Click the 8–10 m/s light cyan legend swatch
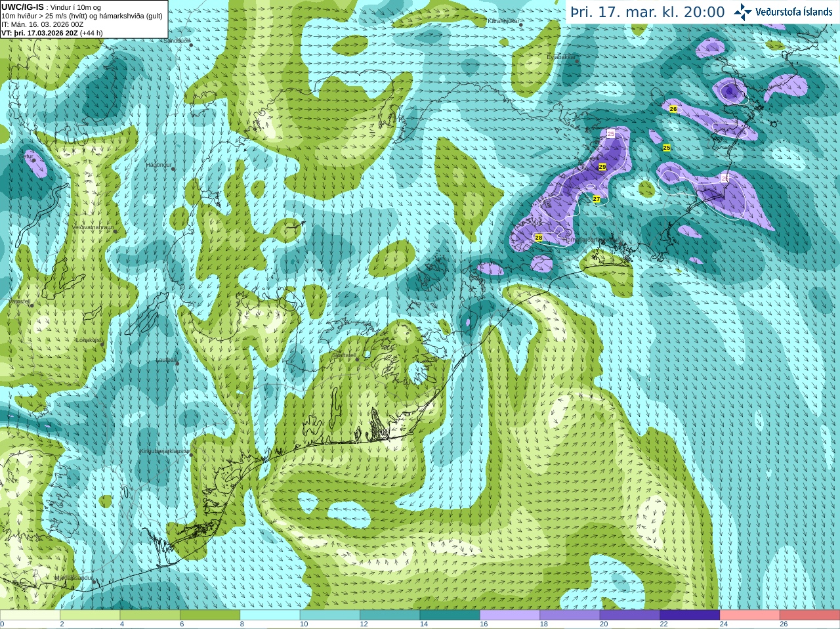This screenshot has height=629, width=840. point(270,615)
